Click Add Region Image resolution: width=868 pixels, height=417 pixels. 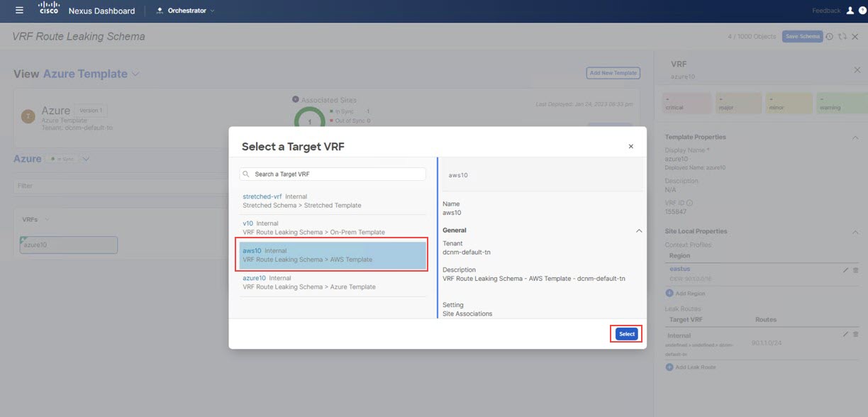(x=685, y=293)
